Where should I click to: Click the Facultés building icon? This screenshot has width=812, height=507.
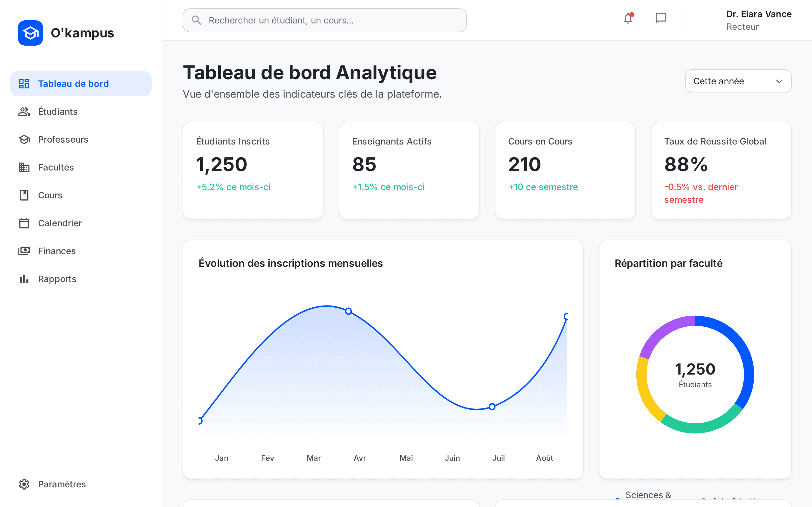point(24,167)
